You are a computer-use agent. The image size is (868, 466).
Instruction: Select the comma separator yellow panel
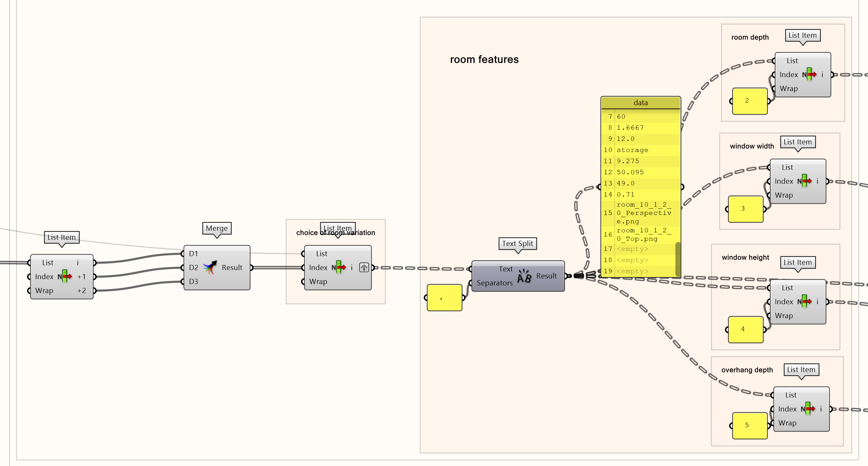(x=444, y=297)
